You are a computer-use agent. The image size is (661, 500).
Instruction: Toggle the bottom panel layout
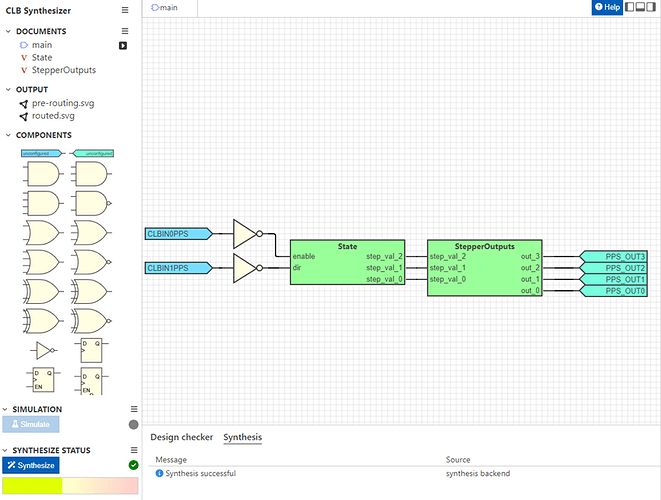tap(640, 7)
